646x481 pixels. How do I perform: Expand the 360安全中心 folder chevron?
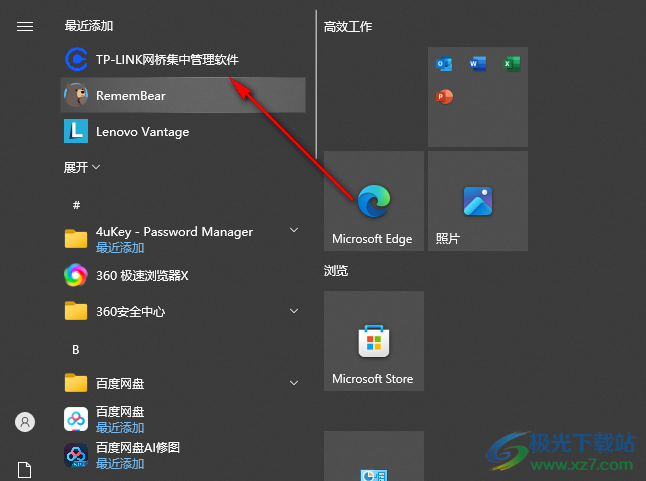(x=294, y=311)
